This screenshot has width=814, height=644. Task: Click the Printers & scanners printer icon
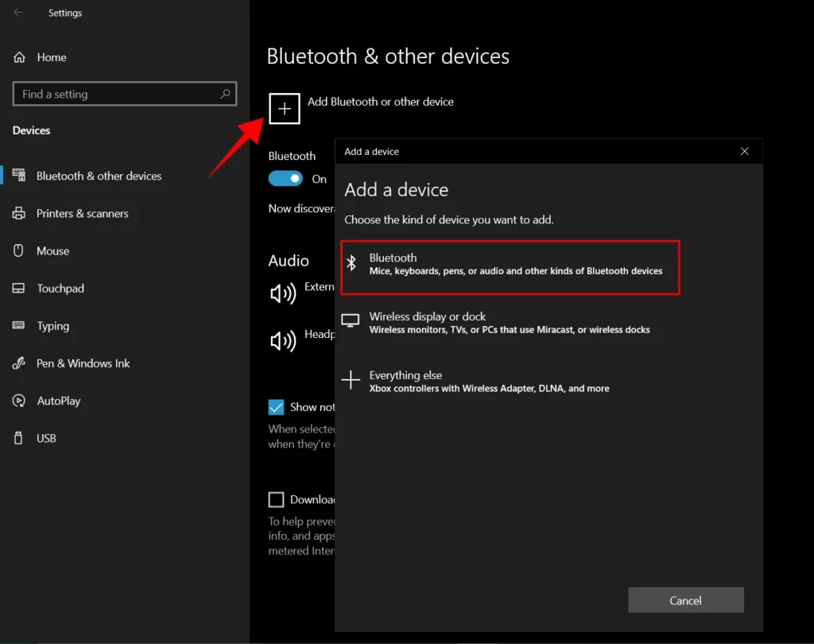19,213
